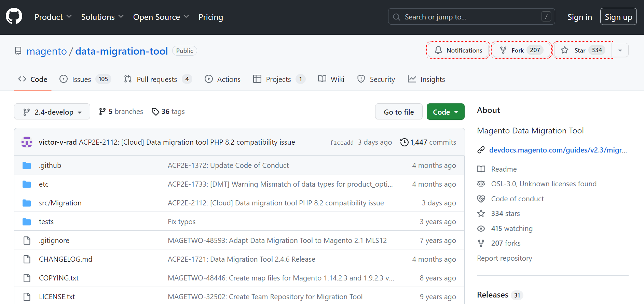Viewport: 644px width, 304px height.
Task: Switch to the Code tab
Action: click(33, 79)
